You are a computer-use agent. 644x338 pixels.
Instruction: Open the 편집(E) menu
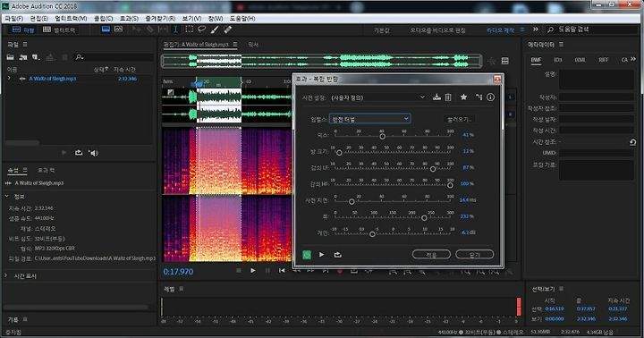[x=39, y=19]
